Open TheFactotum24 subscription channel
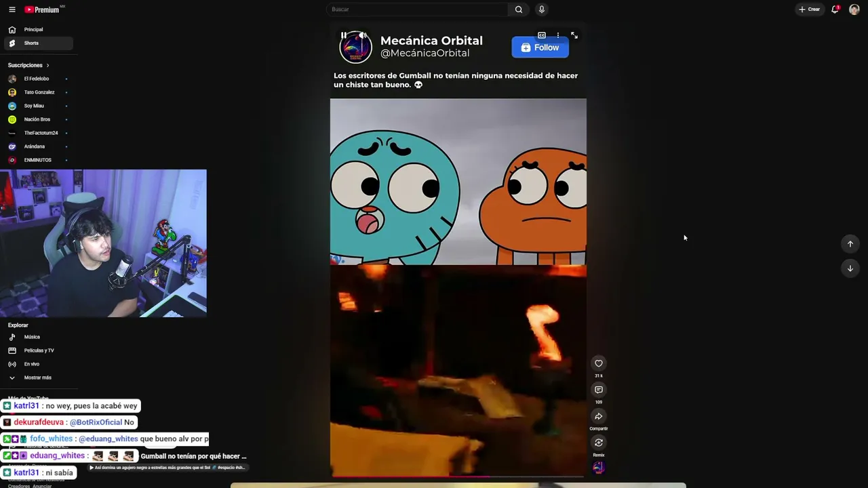Image resolution: width=868 pixels, height=488 pixels. (38, 133)
